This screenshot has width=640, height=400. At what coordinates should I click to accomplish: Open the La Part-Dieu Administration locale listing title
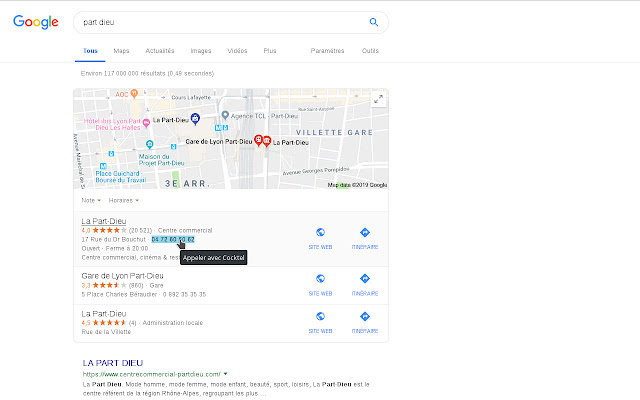click(x=104, y=313)
